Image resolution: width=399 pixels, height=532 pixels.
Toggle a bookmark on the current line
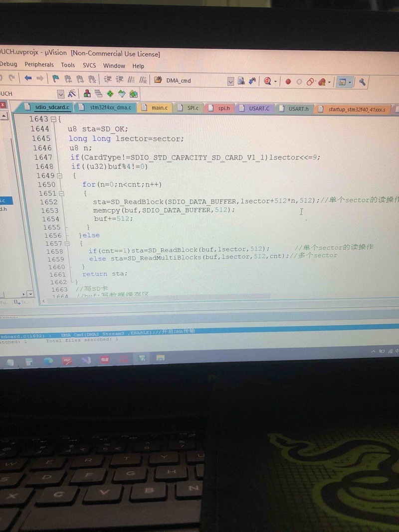(x=56, y=79)
